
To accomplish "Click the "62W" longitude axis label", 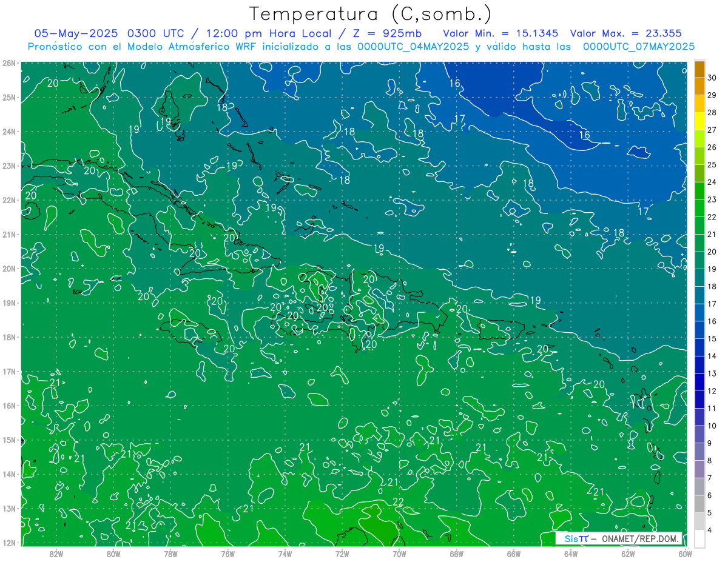I will click(628, 553).
